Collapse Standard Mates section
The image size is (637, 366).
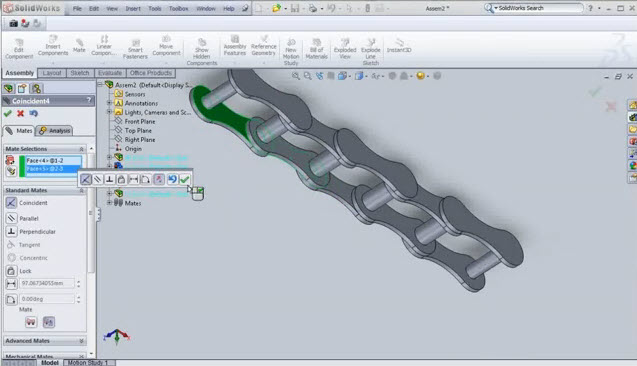coord(81,191)
